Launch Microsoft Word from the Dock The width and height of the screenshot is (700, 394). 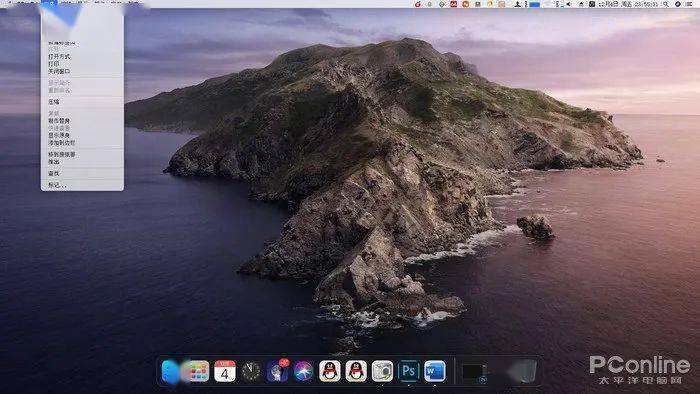coord(435,371)
